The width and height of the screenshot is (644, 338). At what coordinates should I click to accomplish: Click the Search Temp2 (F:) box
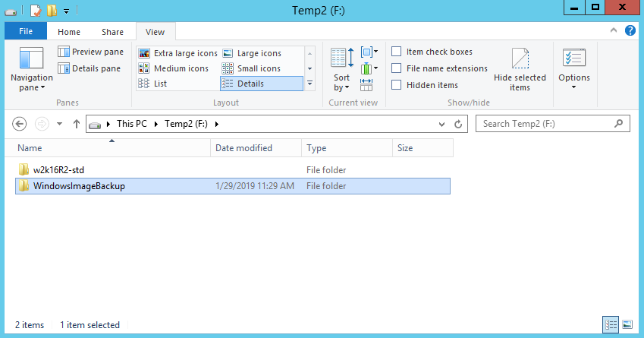545,124
